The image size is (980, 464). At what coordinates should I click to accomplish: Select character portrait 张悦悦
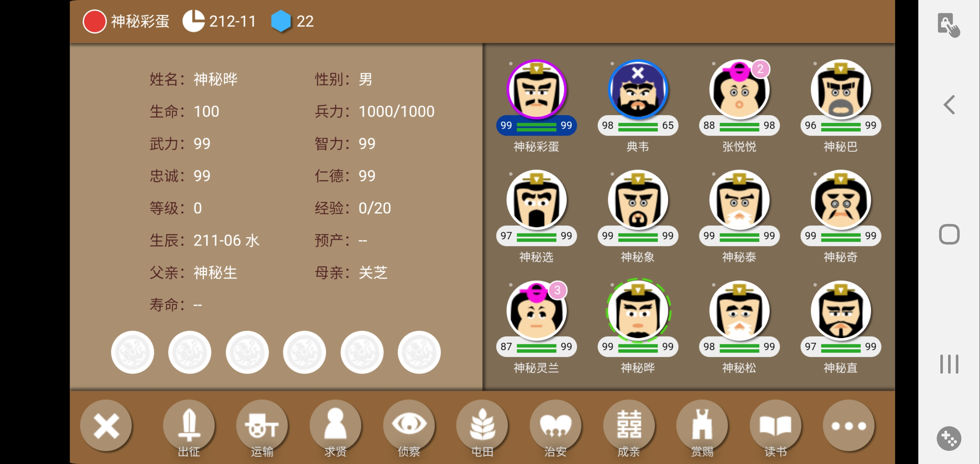(739, 89)
